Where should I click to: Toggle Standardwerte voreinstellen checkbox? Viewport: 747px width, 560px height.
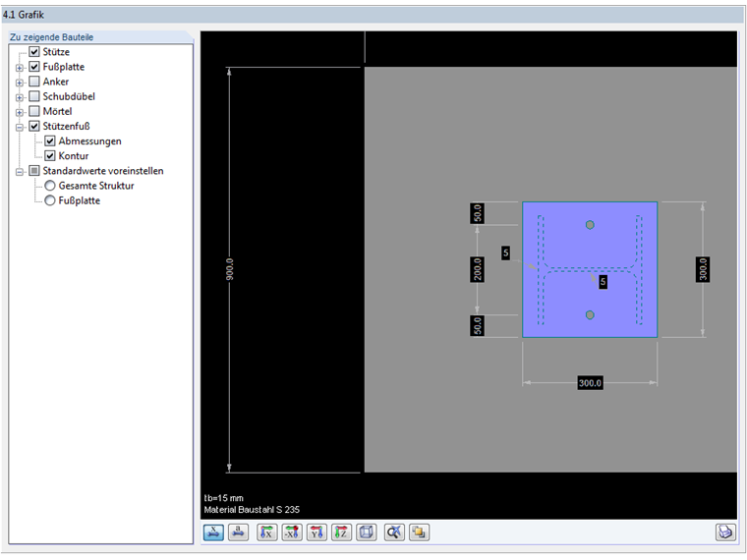click(x=34, y=171)
